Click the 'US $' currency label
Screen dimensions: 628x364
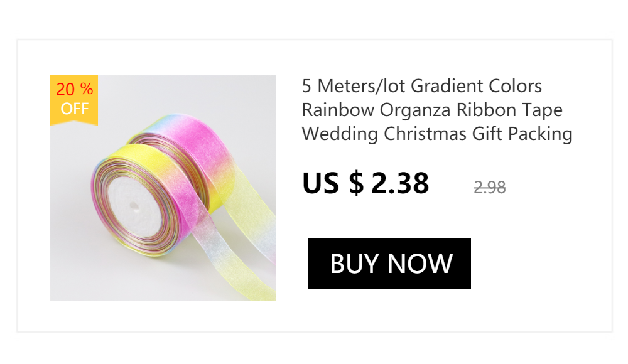[x=333, y=183]
